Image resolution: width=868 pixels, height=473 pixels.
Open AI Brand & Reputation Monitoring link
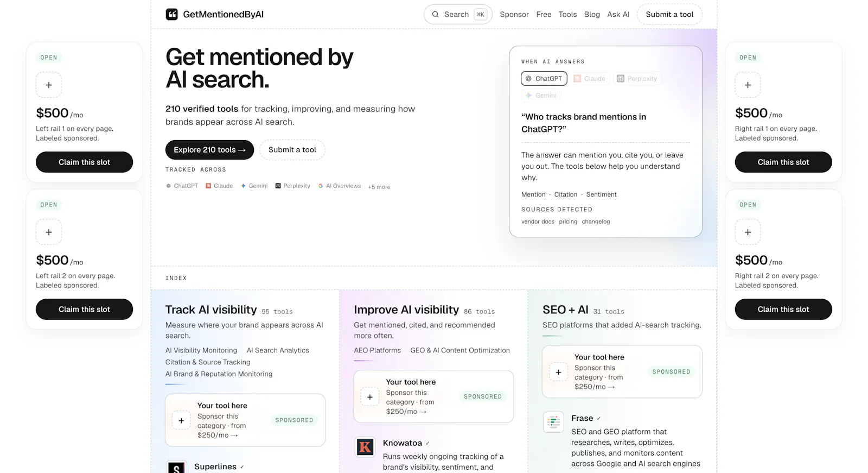pyautogui.click(x=219, y=374)
